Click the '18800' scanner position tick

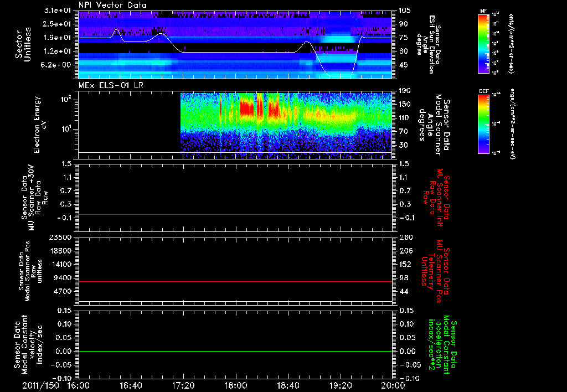(60, 251)
